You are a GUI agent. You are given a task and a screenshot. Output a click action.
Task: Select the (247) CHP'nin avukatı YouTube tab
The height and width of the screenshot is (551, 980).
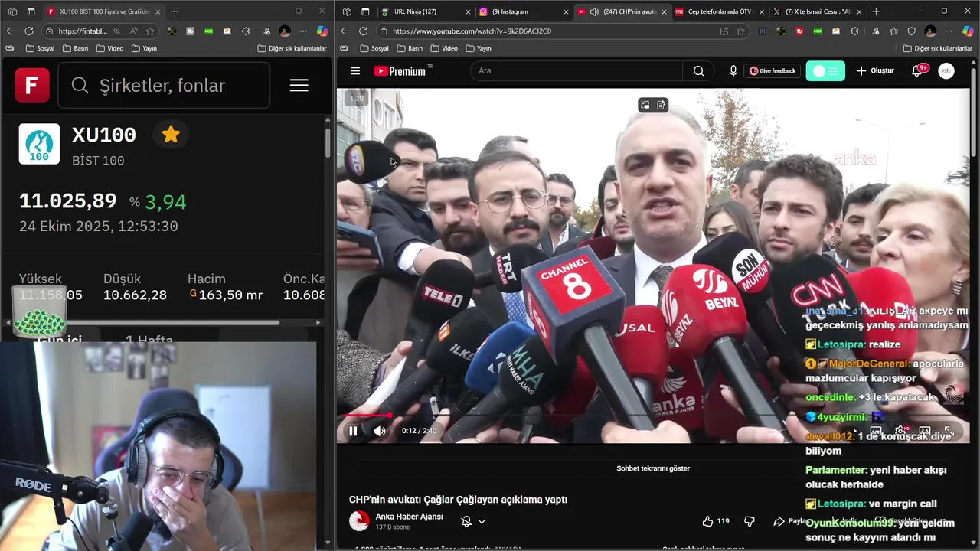622,11
